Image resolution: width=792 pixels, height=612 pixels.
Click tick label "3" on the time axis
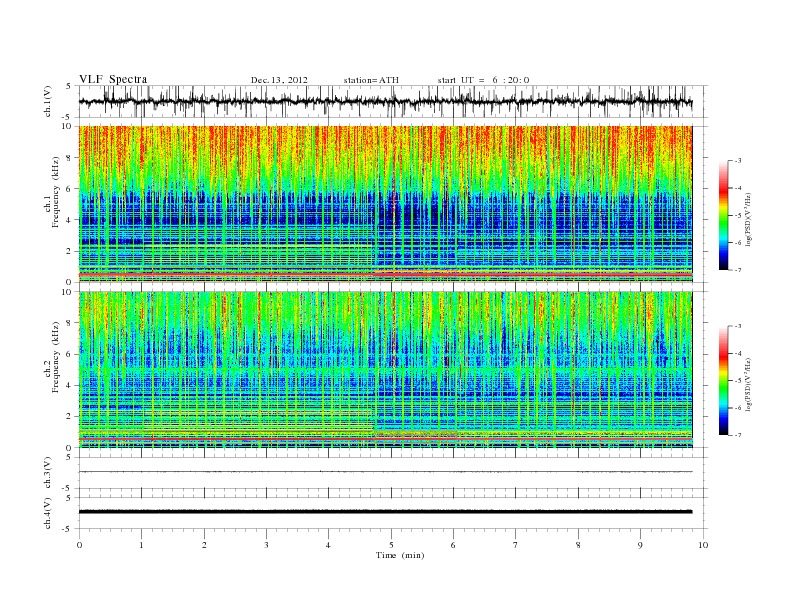pyautogui.click(x=266, y=545)
